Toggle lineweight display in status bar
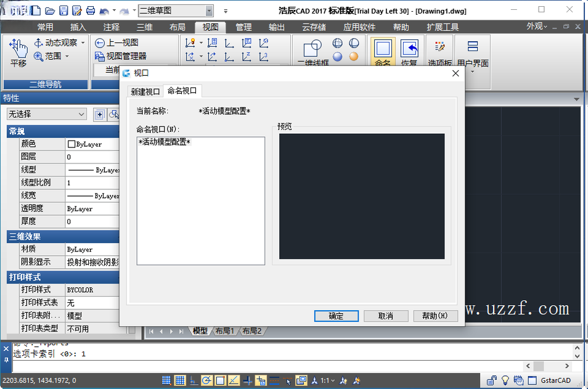Viewport: 588px width, 389px height. click(274, 380)
